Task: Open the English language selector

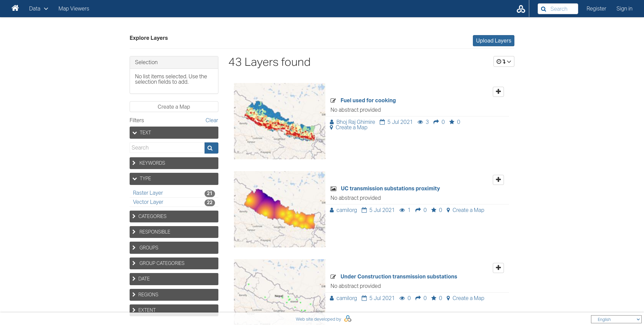Action: click(x=616, y=319)
